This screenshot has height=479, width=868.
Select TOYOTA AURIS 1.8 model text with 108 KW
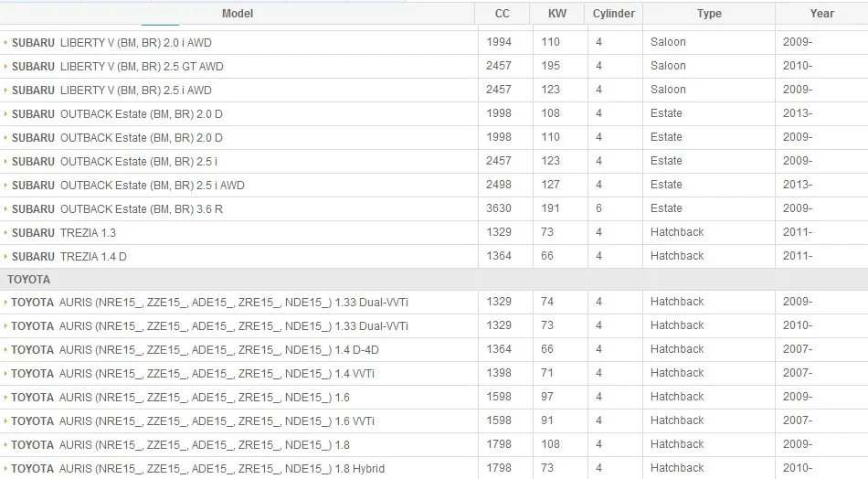point(181,445)
